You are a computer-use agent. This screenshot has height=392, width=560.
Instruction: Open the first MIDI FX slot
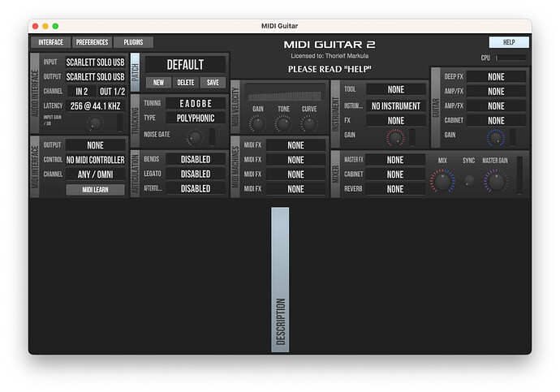point(295,145)
